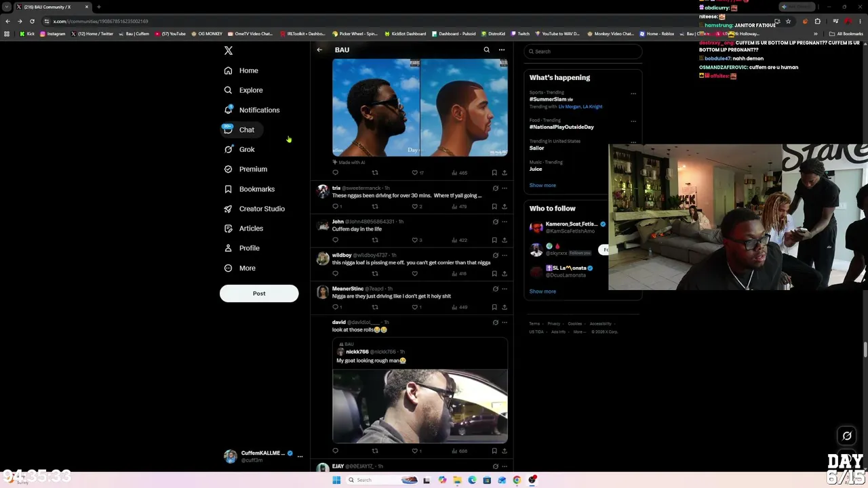Screen dimensions: 868x488
Task: Reply to wildboy's post
Action: point(335,274)
